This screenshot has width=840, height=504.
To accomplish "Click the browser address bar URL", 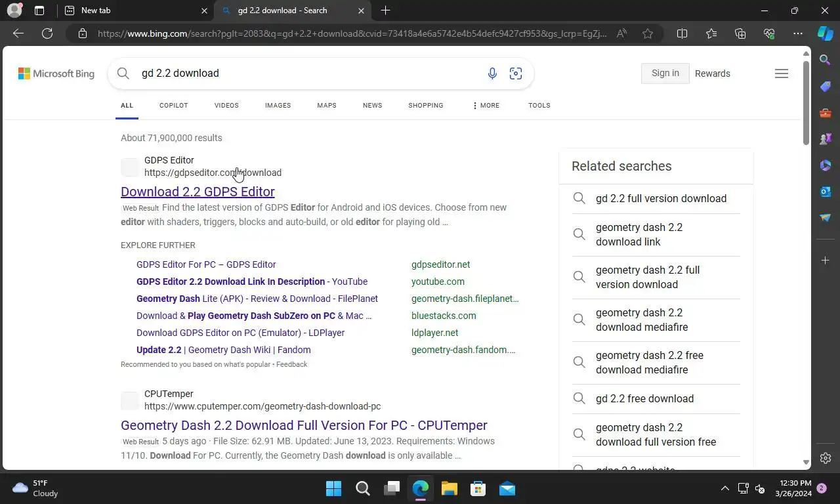I will point(352,33).
